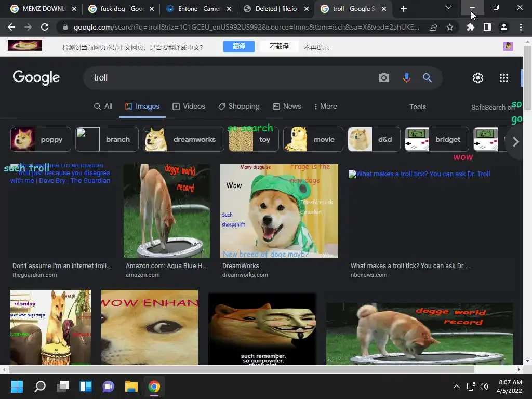532x399 pixels.
Task: Filter images by the poppy chip
Action: [x=41, y=139]
